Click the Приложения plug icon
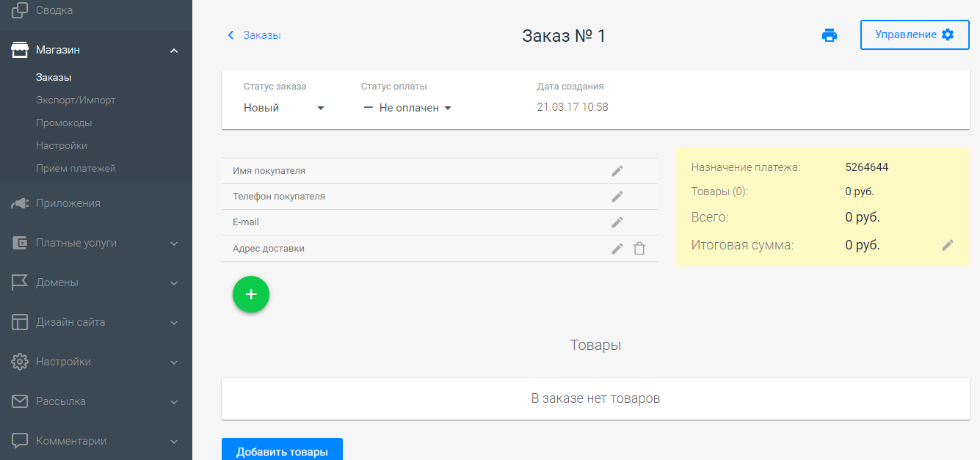The height and width of the screenshot is (460, 980). 20,203
